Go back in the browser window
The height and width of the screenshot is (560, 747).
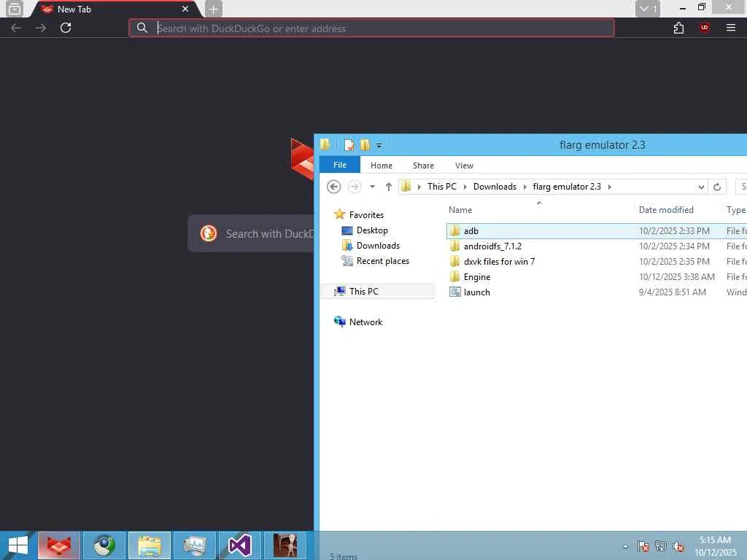tap(16, 28)
